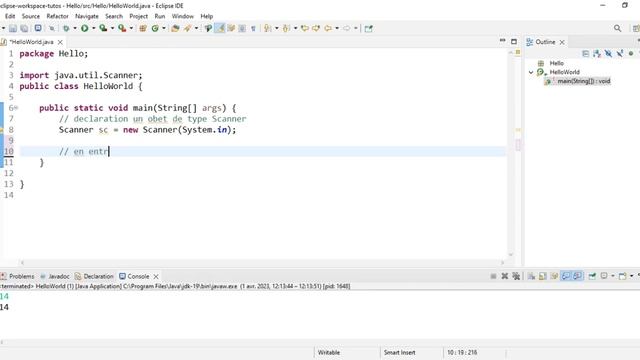The image size is (640, 360).
Task: Click line 10 comment in the editor
Action: [84, 151]
